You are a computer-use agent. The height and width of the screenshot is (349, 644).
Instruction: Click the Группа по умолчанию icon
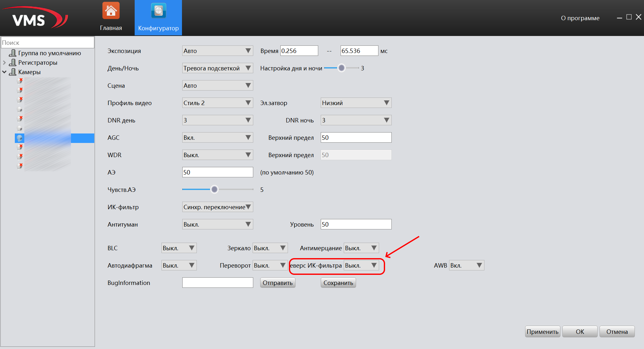13,53
